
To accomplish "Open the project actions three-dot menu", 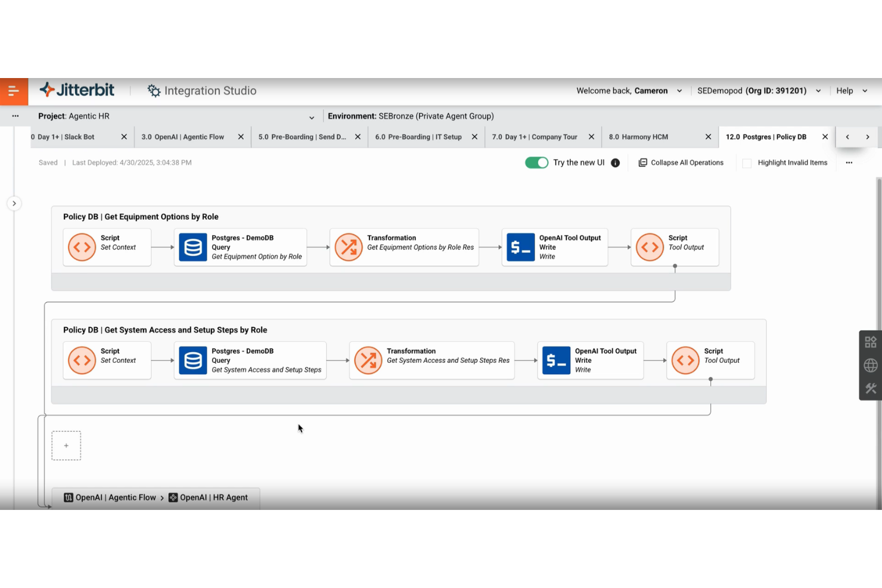I will 15,116.
